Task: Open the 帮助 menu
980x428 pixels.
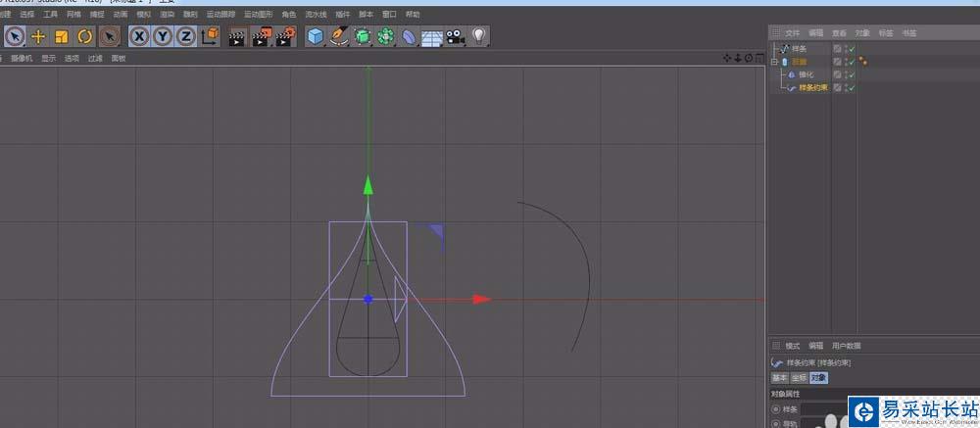Action: [x=413, y=14]
